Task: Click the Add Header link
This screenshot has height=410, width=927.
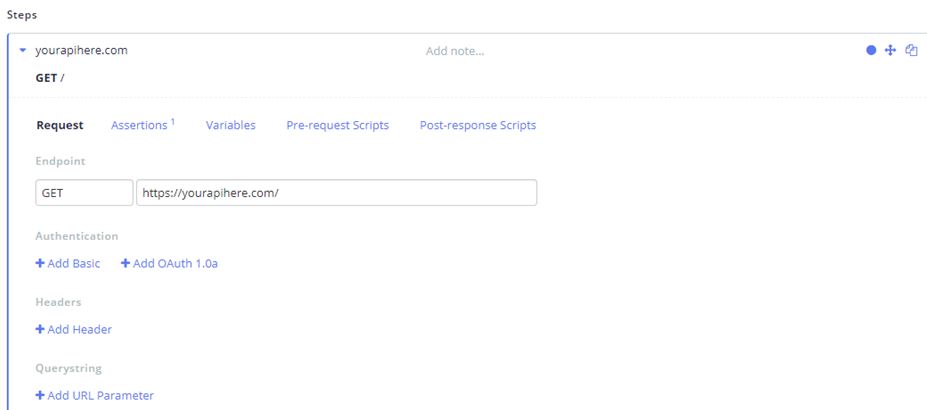Action: (74, 330)
